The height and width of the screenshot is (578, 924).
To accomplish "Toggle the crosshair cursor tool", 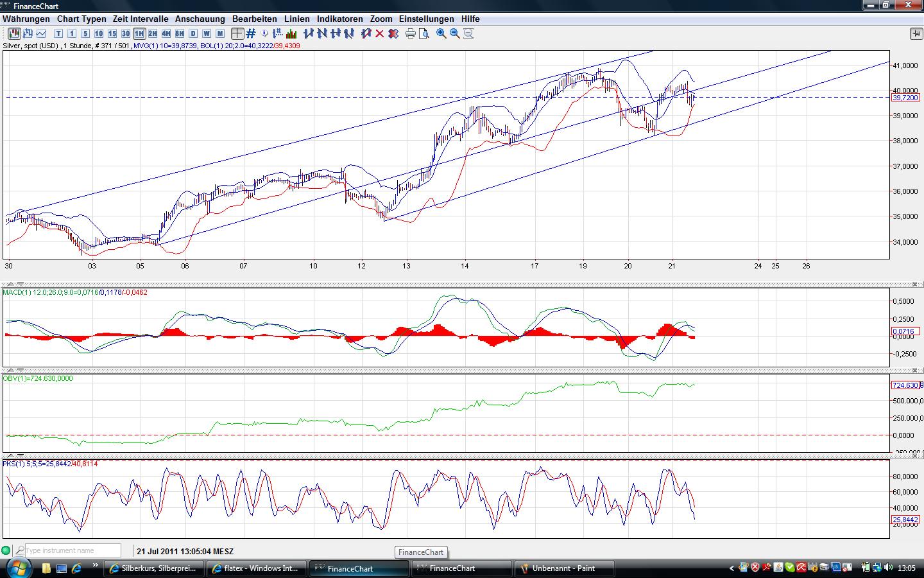I will tap(237, 33).
